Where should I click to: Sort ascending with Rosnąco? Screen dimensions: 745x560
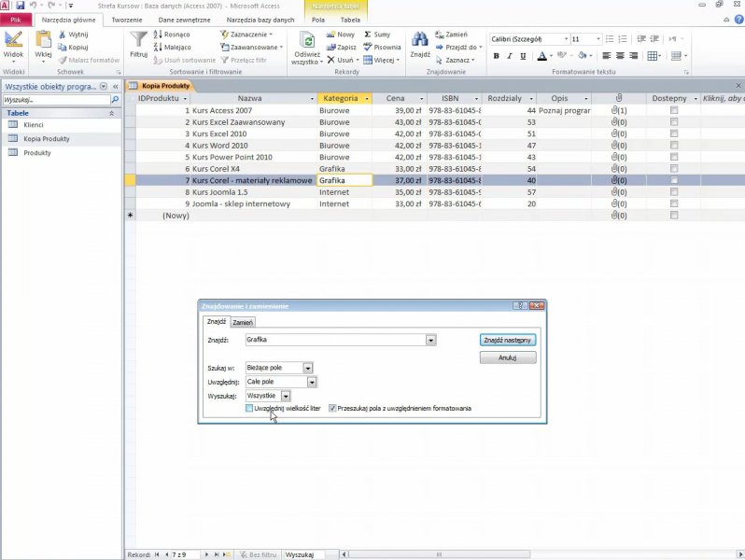pos(170,35)
